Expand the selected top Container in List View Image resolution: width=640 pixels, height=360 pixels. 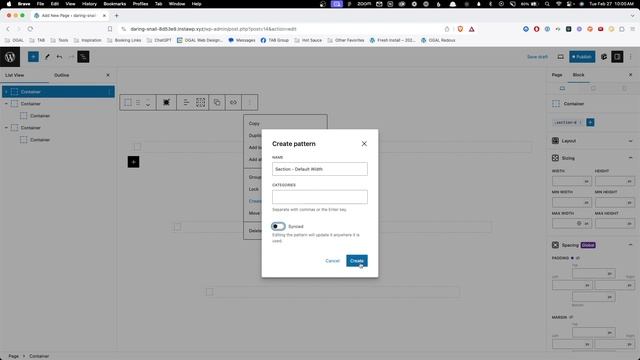tap(6, 92)
